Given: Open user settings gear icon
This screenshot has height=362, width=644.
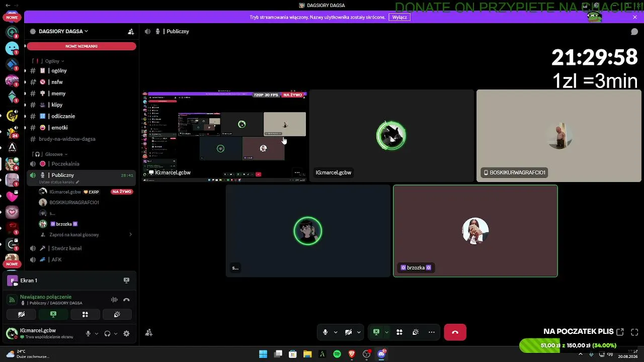Looking at the screenshot, I should tap(126, 333).
